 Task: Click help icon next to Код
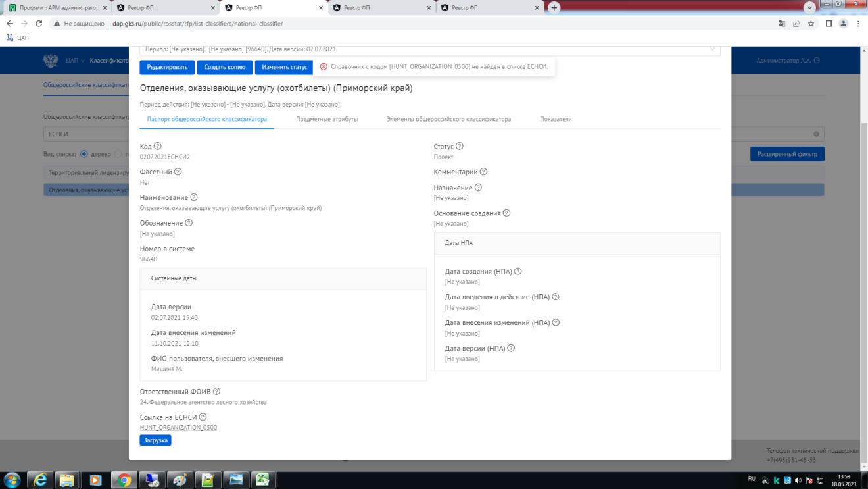click(x=157, y=146)
